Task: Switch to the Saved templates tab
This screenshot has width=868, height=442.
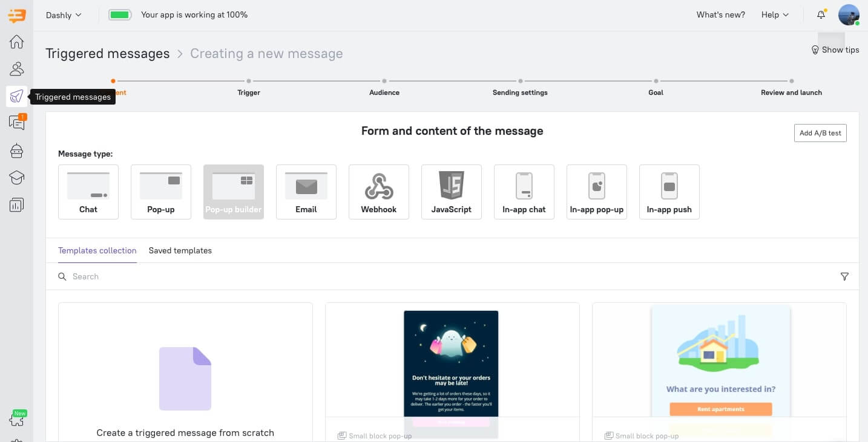Action: pyautogui.click(x=180, y=250)
